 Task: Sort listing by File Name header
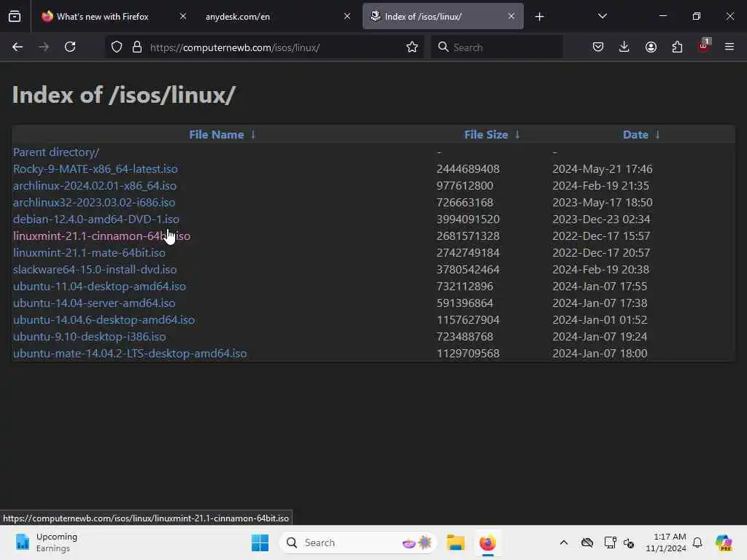tap(216, 135)
